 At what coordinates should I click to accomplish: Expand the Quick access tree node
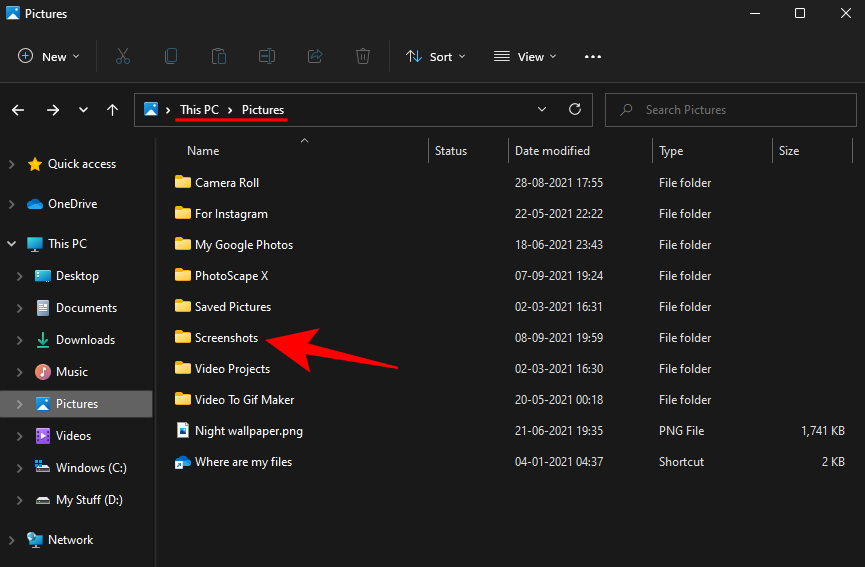click(11, 164)
